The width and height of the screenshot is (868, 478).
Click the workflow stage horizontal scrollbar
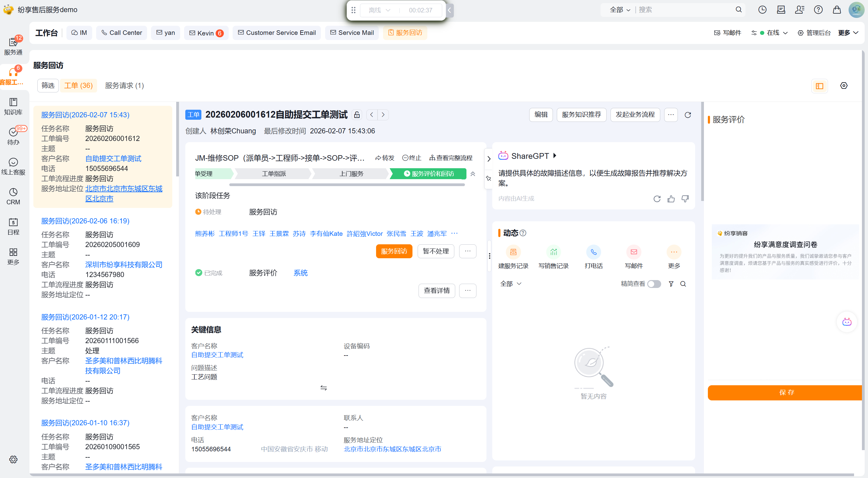[346, 185]
